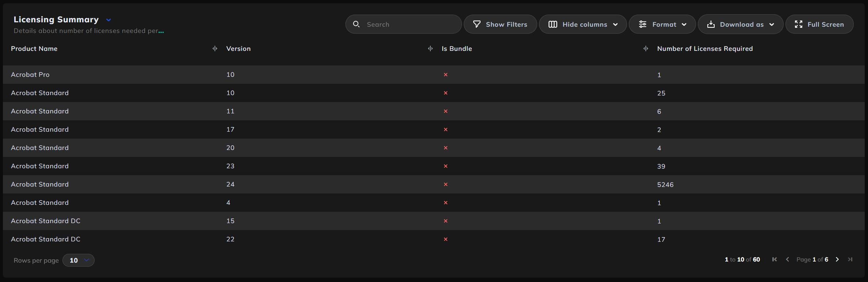Screen dimensions: 868x282
Task: Click the search magnifier icon
Action: coord(356,24)
